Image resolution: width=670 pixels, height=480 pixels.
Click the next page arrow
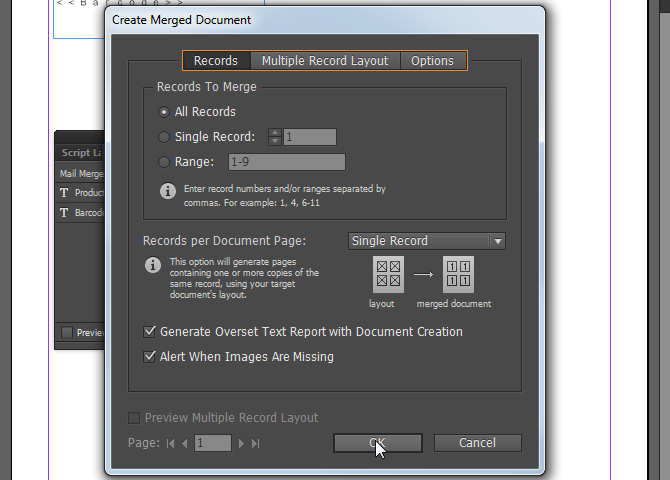click(242, 443)
